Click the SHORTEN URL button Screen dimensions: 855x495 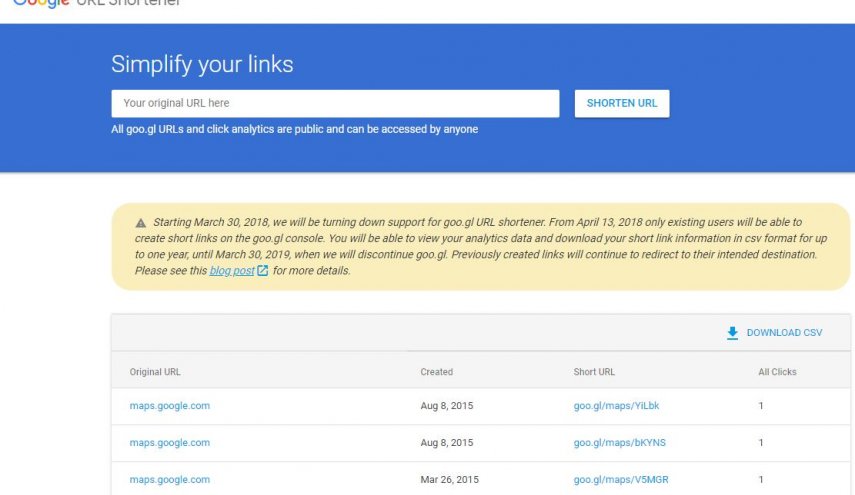(x=622, y=104)
